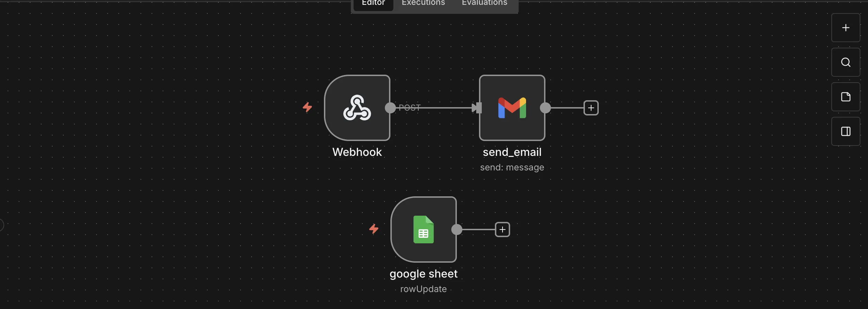Open the search nodes magnifier button

[x=846, y=62]
